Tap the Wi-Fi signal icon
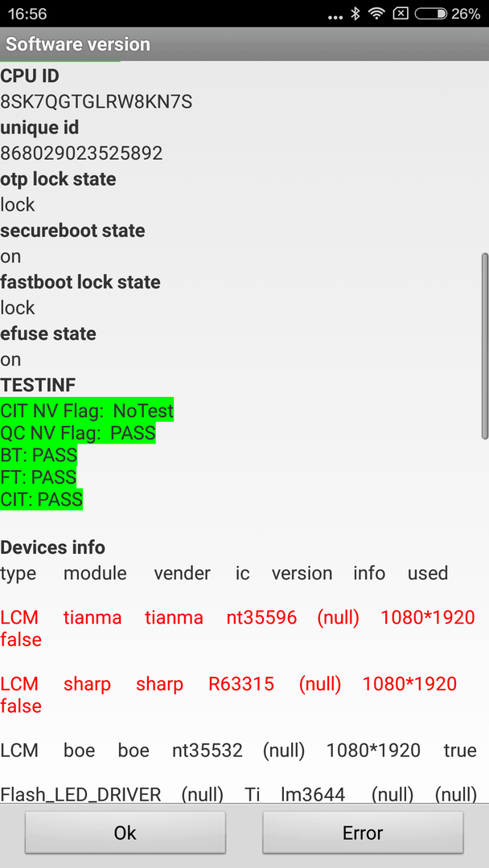489x868 pixels. coord(376,14)
